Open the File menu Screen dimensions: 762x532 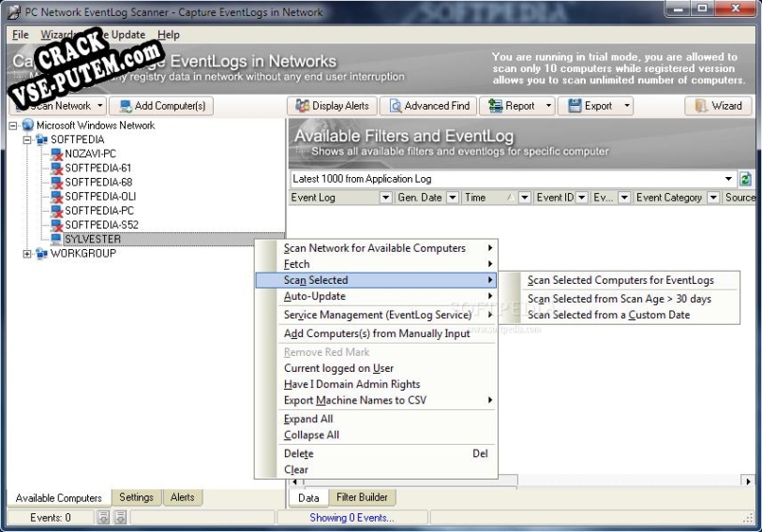point(20,35)
